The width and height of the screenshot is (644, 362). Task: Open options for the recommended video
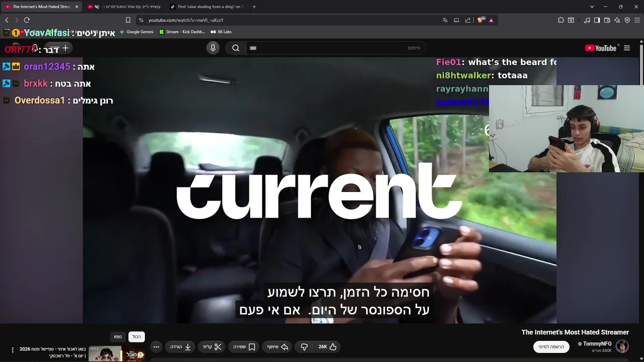click(x=13, y=350)
